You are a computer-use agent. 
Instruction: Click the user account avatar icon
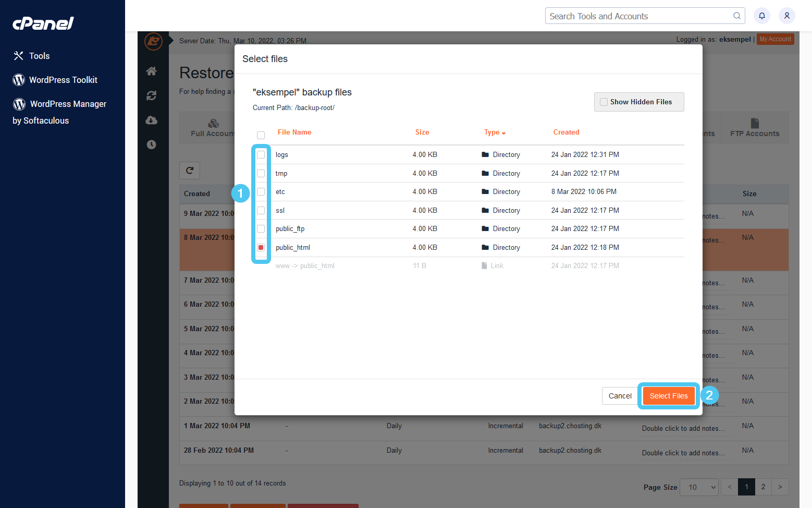pos(787,16)
